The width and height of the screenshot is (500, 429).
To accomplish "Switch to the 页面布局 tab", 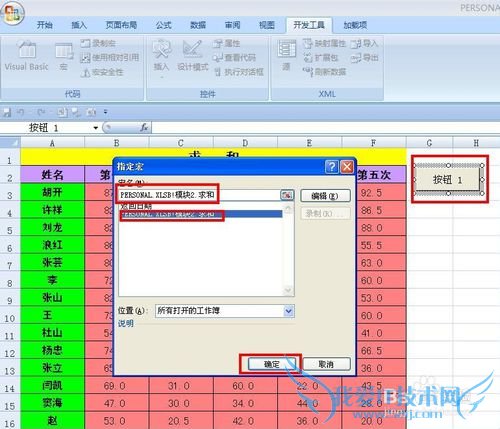I will point(121,25).
